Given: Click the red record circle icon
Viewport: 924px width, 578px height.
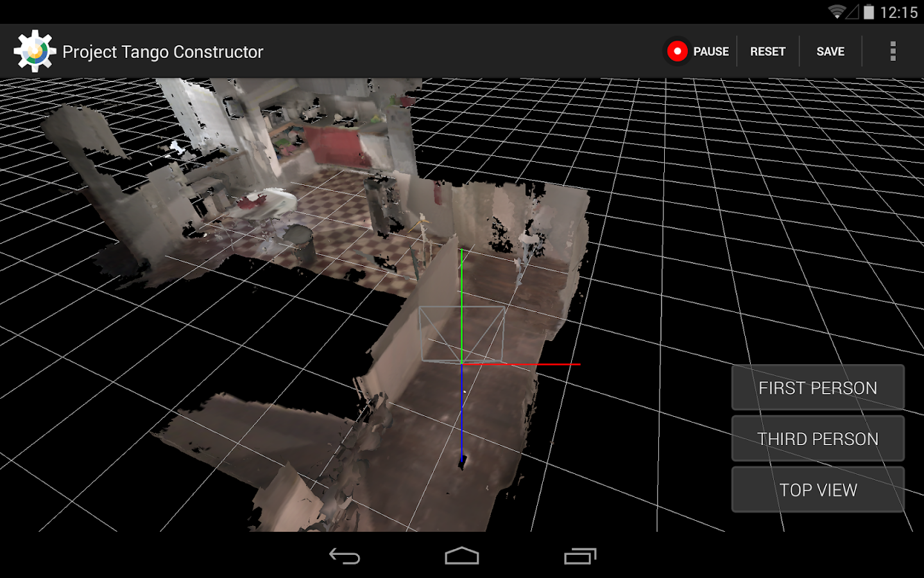Looking at the screenshot, I should (677, 51).
